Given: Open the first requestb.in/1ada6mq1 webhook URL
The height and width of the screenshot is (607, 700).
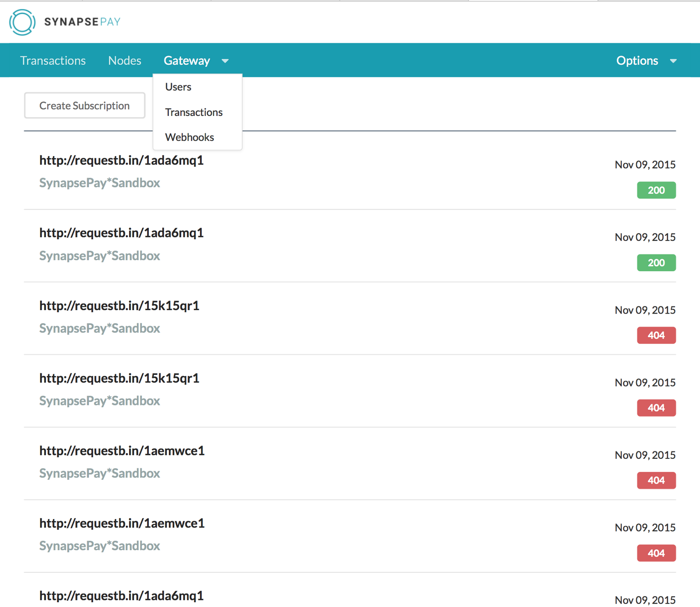Looking at the screenshot, I should pyautogui.click(x=122, y=160).
